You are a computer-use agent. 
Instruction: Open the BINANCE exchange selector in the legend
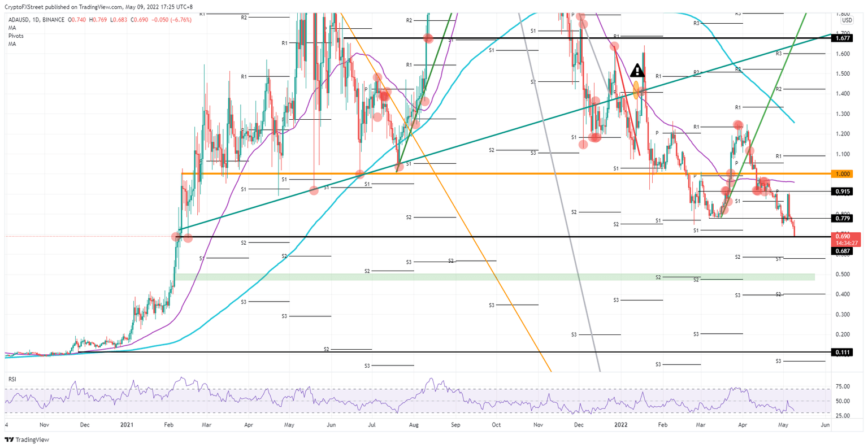tap(52, 18)
